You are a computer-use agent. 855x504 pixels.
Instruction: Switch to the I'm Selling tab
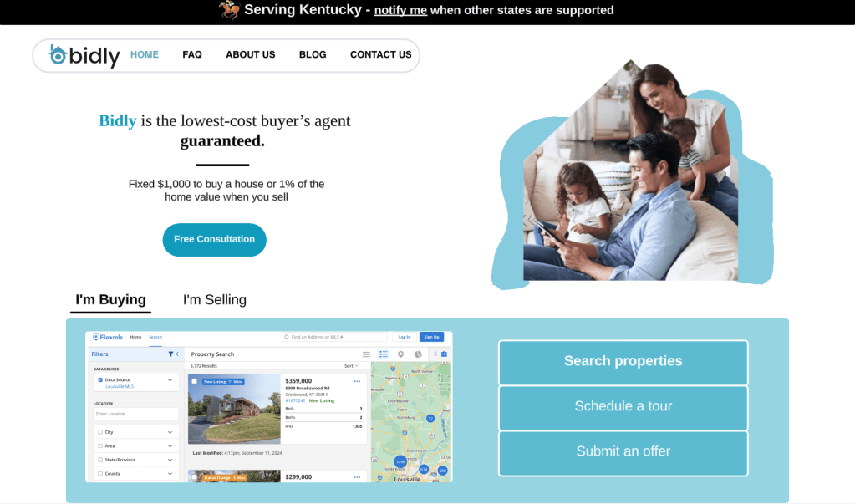[215, 299]
